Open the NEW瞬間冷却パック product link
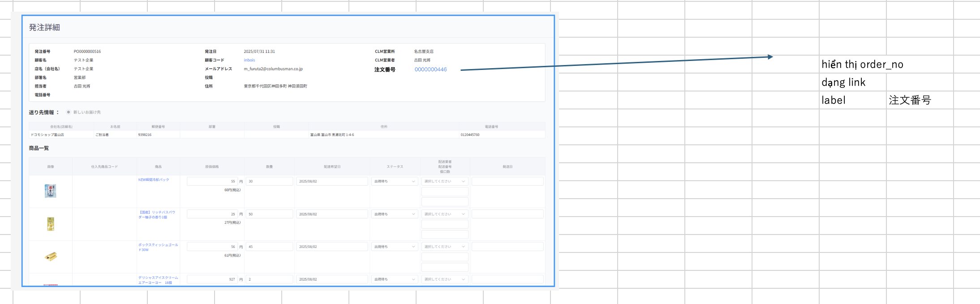 tap(154, 180)
